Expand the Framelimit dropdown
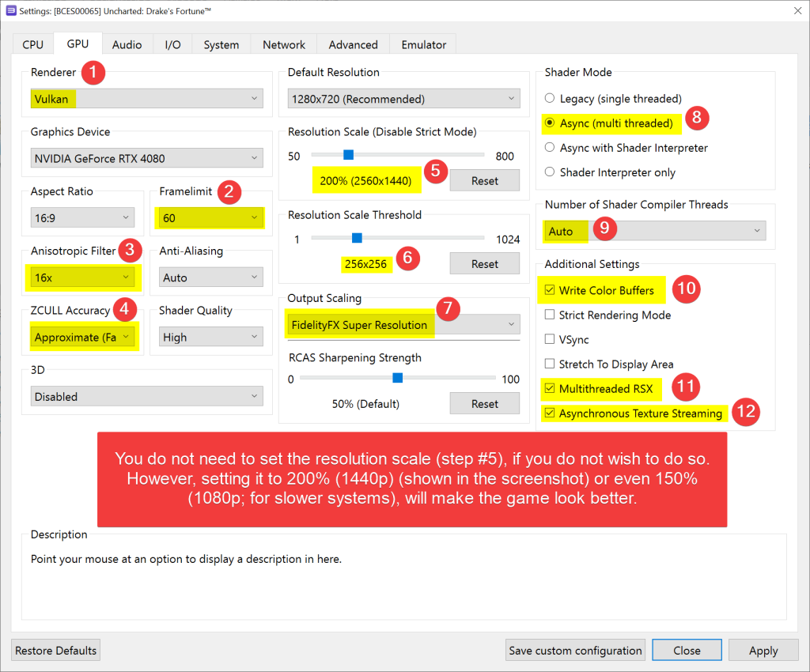Viewport: 810px width, 672px height. 210,217
